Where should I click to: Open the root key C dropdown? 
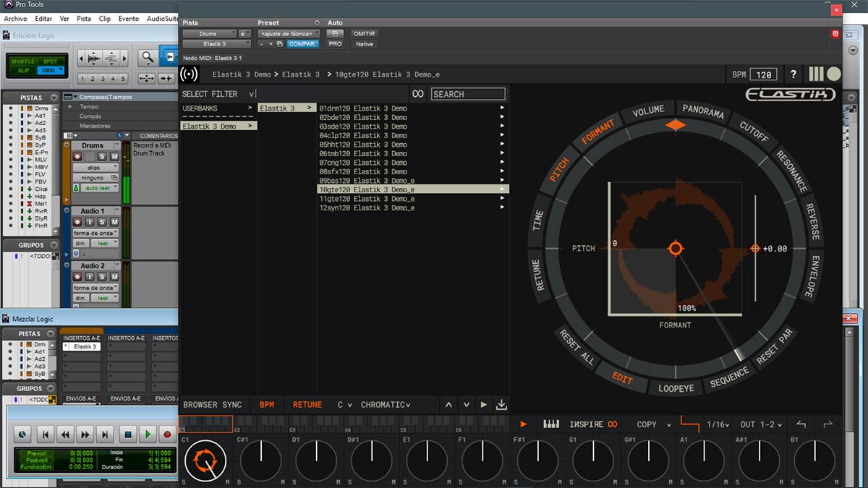pos(345,405)
